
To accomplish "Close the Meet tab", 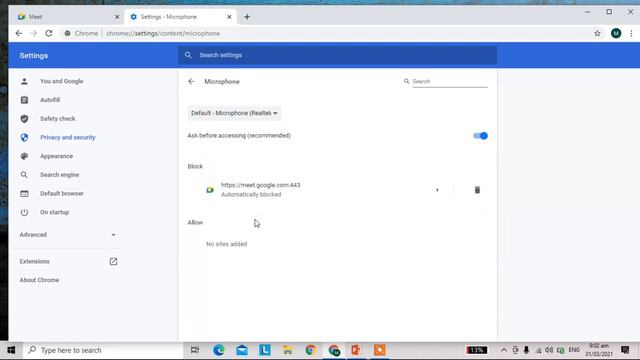I will tap(117, 17).
